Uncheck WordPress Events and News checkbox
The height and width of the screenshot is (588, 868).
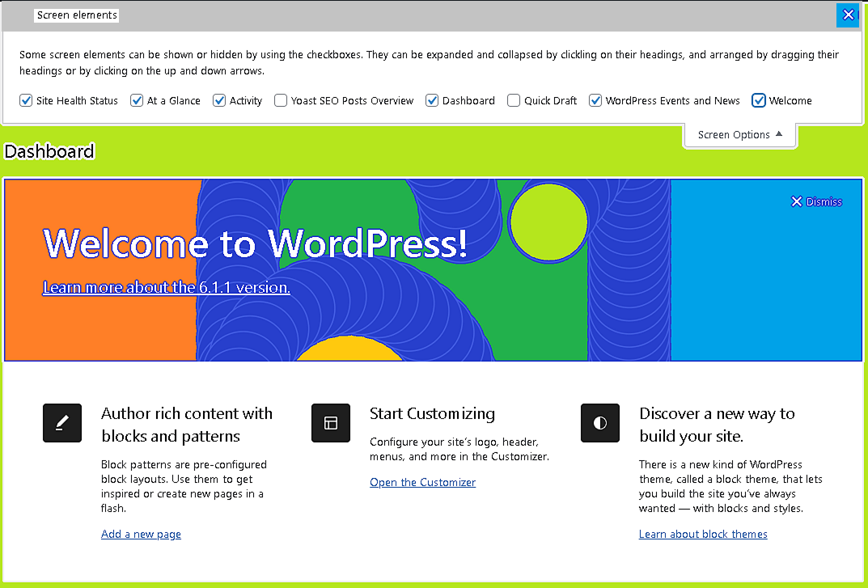click(x=595, y=100)
